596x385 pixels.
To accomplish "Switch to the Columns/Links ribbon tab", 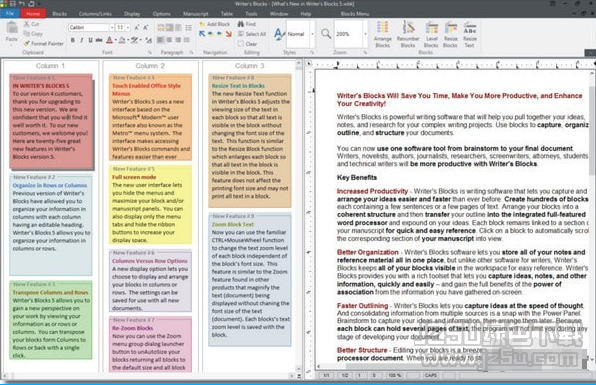I will [95, 14].
